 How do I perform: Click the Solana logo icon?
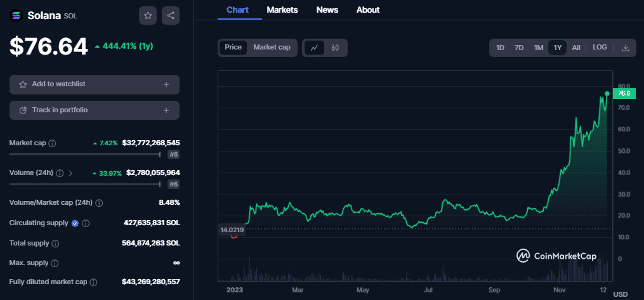pos(16,16)
